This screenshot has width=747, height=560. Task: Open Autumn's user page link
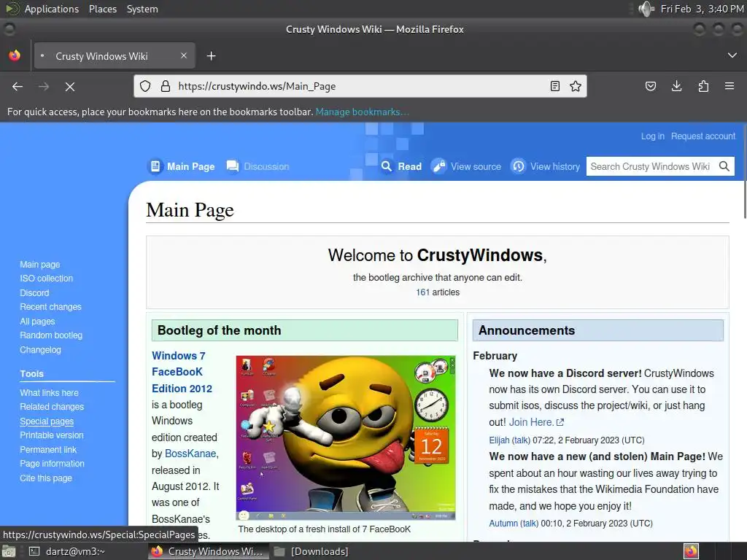point(503,523)
